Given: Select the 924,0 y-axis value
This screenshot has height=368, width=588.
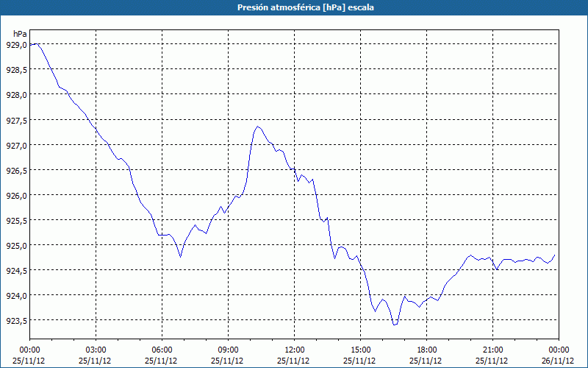Looking at the screenshot, I should tap(16, 296).
